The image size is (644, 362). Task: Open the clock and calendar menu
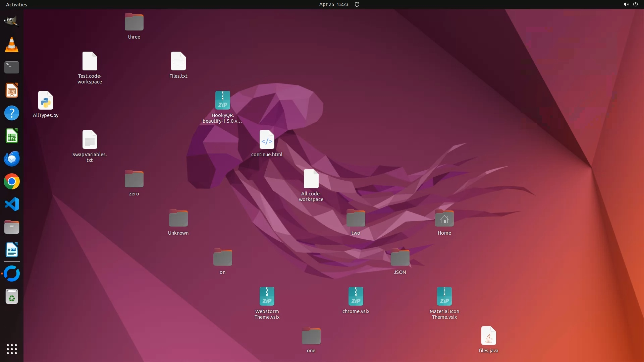tap(333, 4)
